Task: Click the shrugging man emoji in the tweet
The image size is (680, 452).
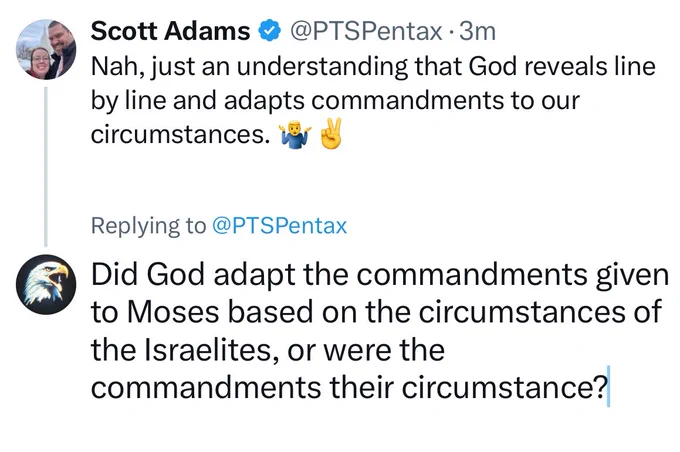Action: pyautogui.click(x=295, y=134)
